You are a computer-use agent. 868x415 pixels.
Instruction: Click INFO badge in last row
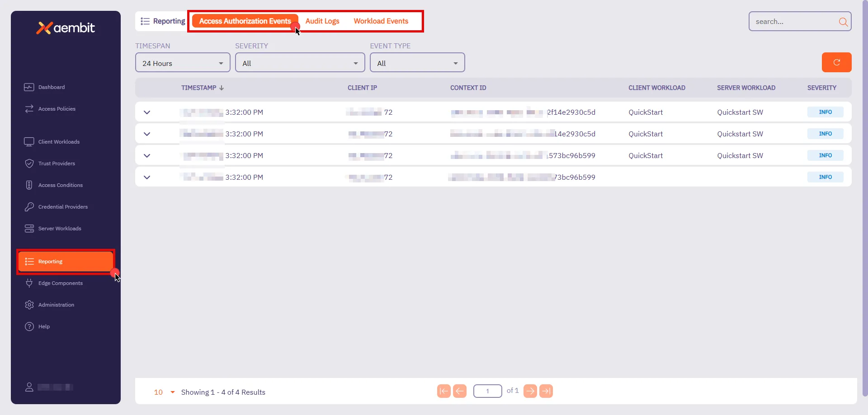[x=825, y=177]
